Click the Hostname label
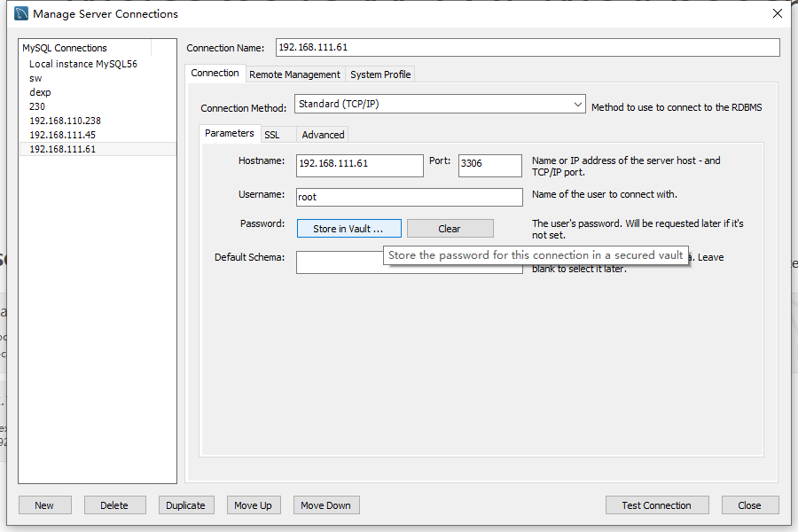 click(x=261, y=160)
